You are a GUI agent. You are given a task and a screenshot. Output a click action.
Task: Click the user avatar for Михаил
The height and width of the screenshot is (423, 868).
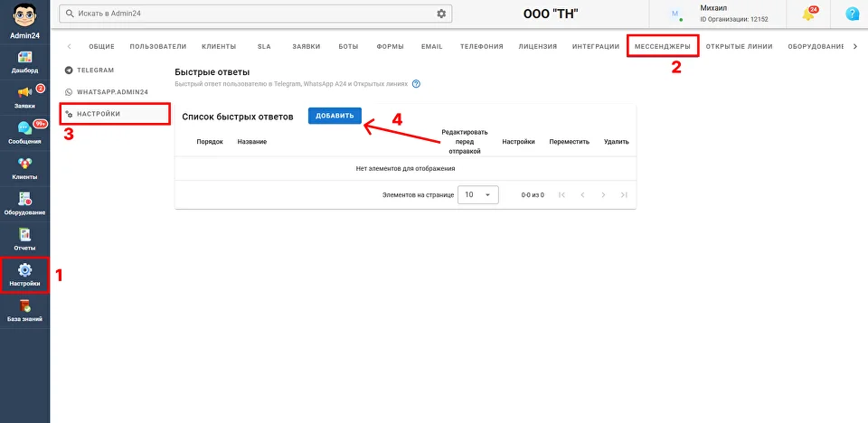pos(675,14)
